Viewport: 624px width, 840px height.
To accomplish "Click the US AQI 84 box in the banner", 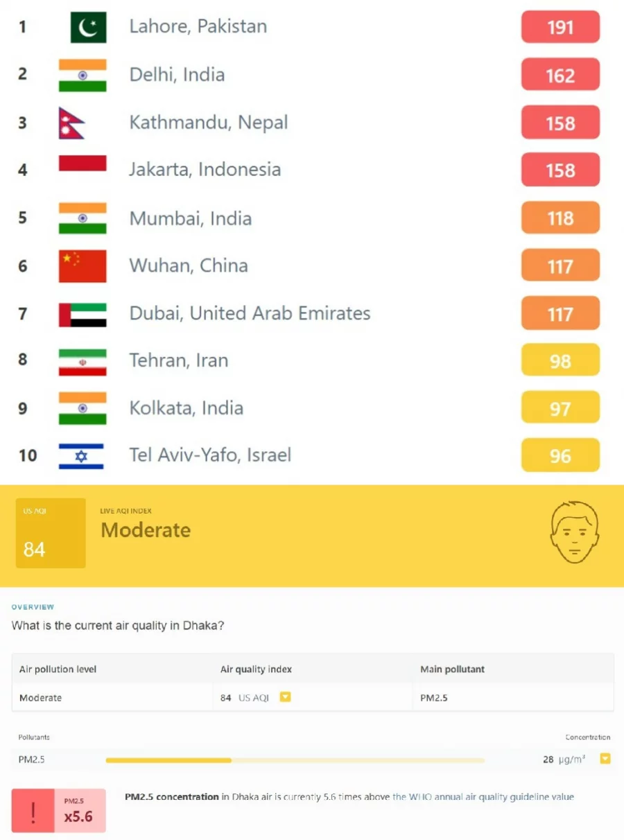I will [50, 533].
